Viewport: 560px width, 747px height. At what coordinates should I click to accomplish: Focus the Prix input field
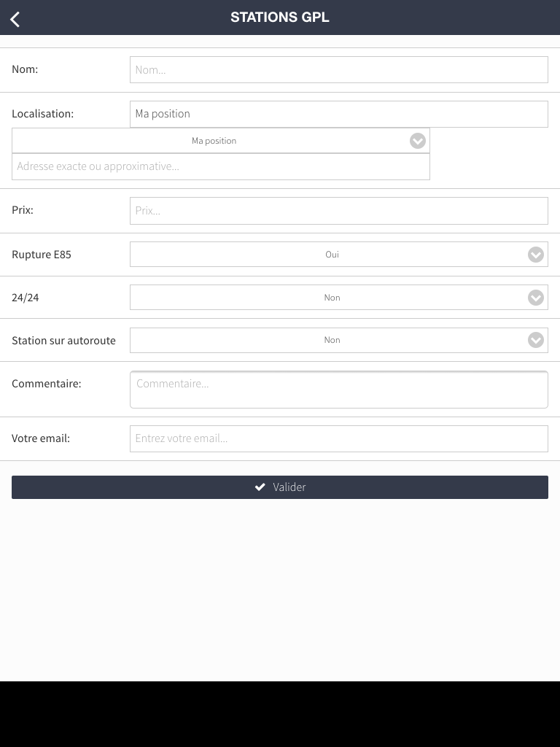click(339, 211)
